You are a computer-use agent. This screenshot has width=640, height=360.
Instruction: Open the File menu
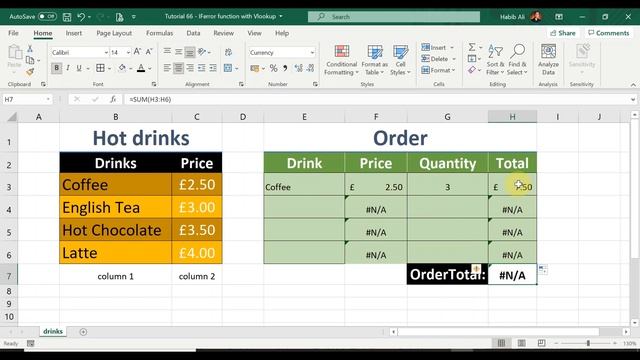(13, 33)
